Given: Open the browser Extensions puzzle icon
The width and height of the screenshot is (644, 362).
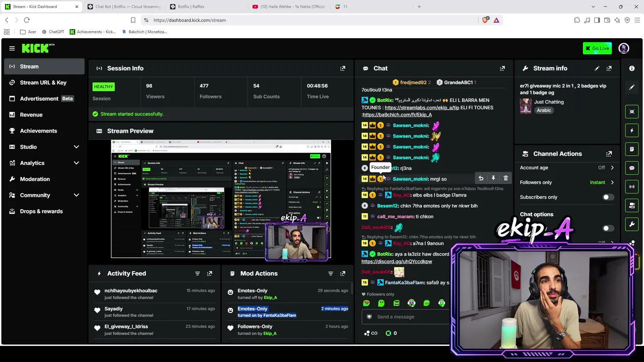Looking at the screenshot, I should (x=577, y=20).
